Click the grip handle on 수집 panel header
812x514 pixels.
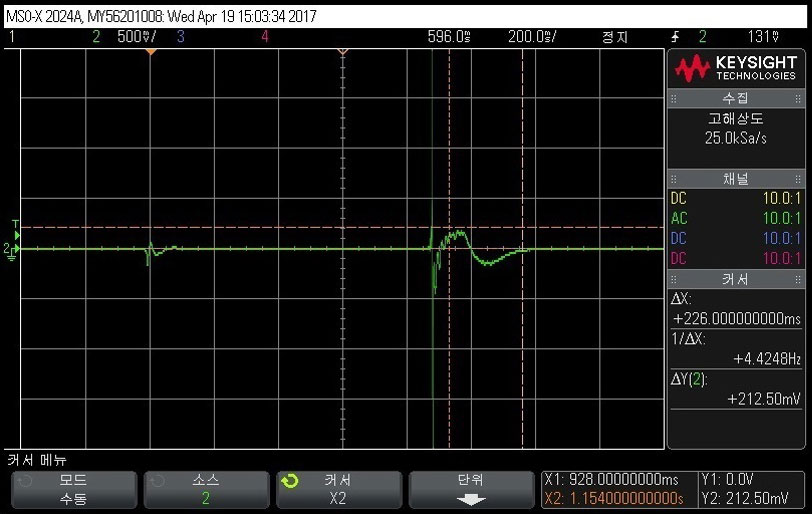[x=674, y=99]
